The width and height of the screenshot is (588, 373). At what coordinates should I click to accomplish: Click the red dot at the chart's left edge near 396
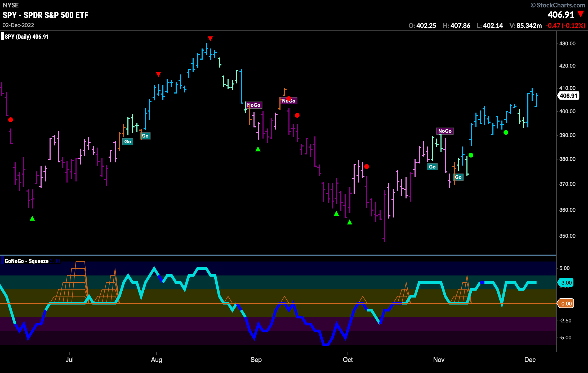pyautogui.click(x=11, y=120)
